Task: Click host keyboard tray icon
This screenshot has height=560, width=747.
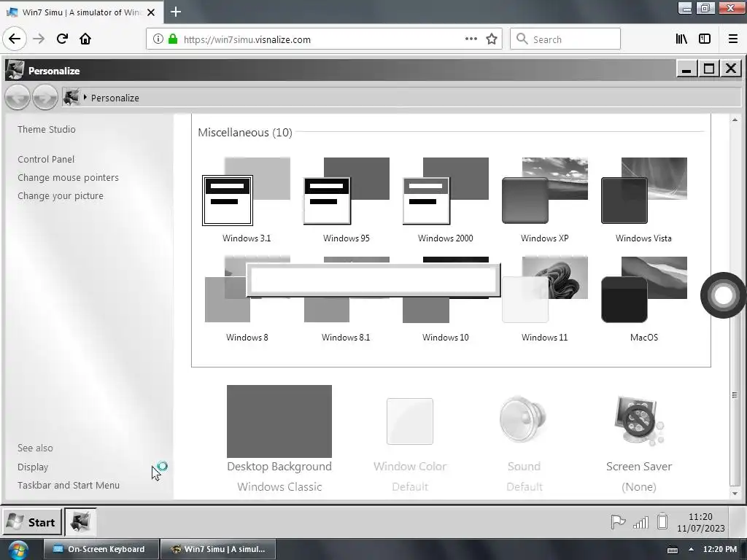Action: (x=672, y=550)
